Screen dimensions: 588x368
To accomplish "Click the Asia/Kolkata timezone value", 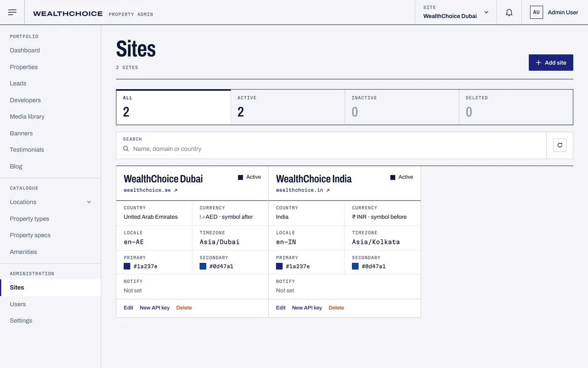I will point(376,242).
